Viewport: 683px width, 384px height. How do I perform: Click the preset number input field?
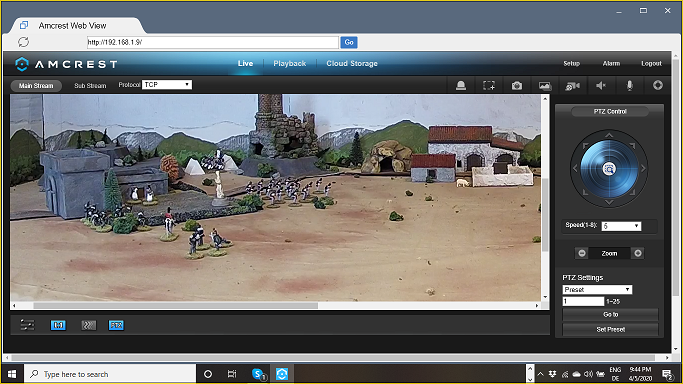click(583, 301)
